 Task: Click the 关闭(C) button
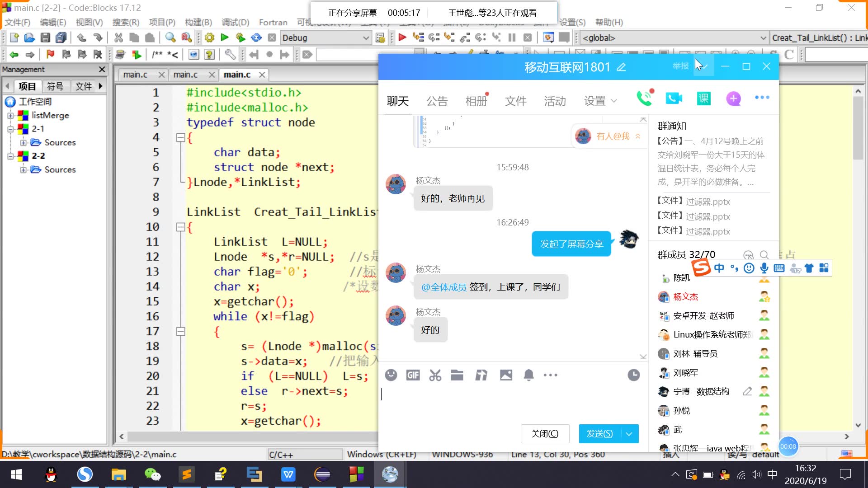pos(545,434)
